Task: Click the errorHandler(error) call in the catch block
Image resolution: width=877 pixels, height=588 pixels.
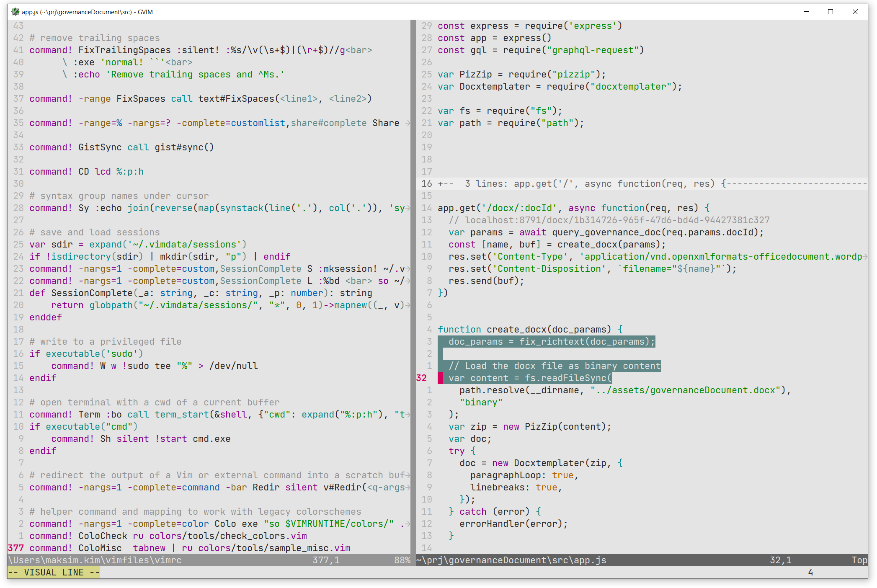Action: (513, 524)
